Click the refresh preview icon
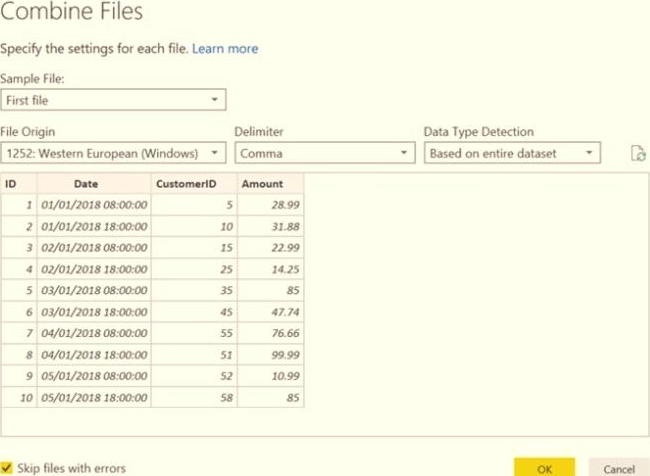The image size is (650, 476). point(637,154)
